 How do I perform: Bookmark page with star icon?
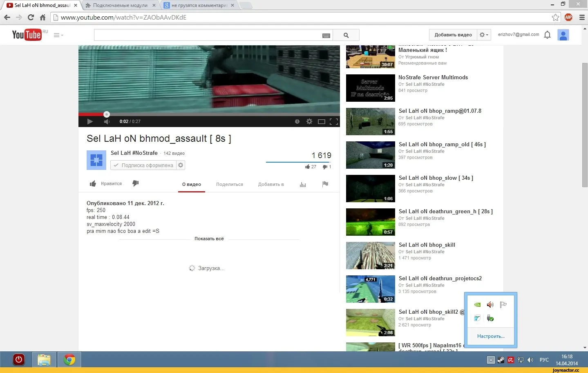pyautogui.click(x=555, y=17)
